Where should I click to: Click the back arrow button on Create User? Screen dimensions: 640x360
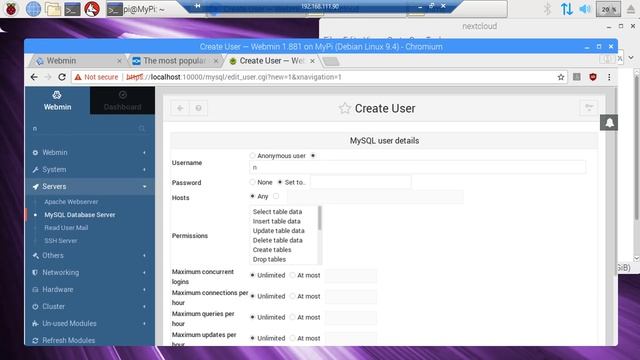click(180, 108)
